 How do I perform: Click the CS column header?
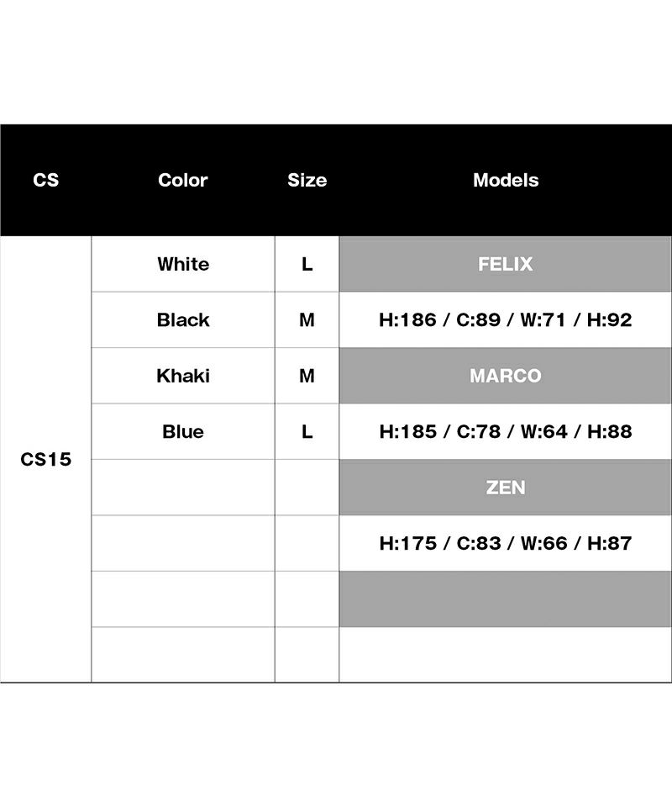46,180
